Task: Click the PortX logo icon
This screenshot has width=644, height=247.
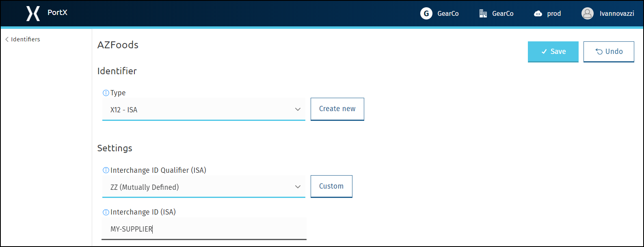Action: (33, 13)
